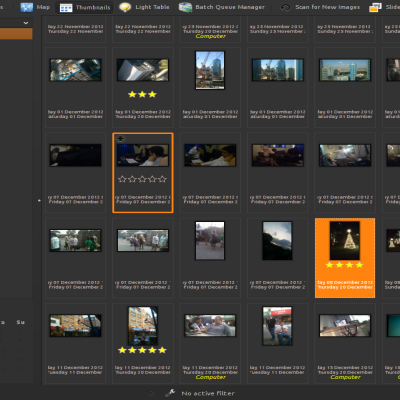The image size is (400, 400).
Task: Click Scan for New Images
Action: 320,7
